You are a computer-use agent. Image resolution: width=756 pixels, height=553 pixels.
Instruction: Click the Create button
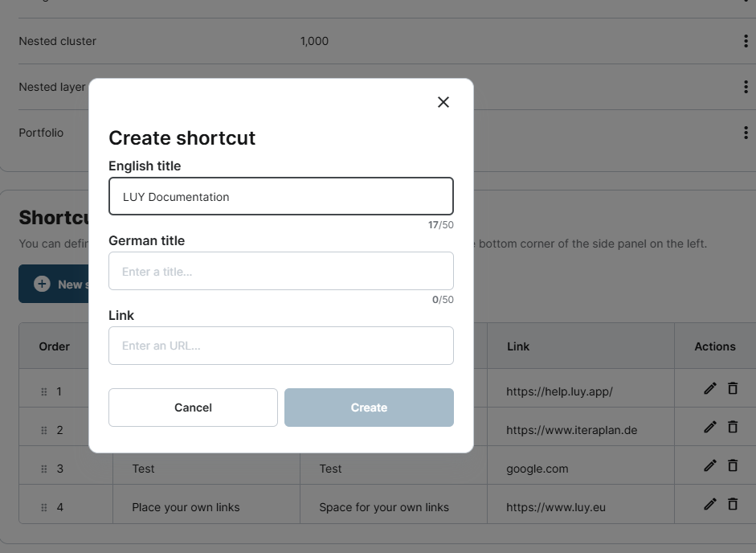click(x=369, y=408)
